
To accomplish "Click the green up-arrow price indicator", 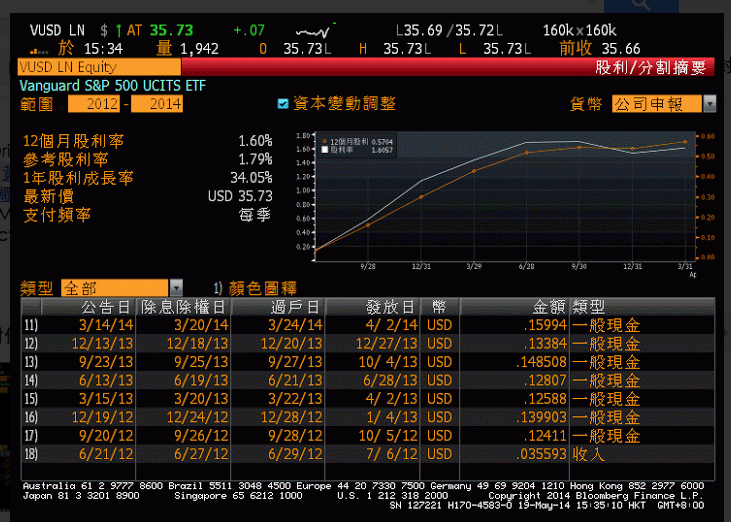I will pos(118,31).
